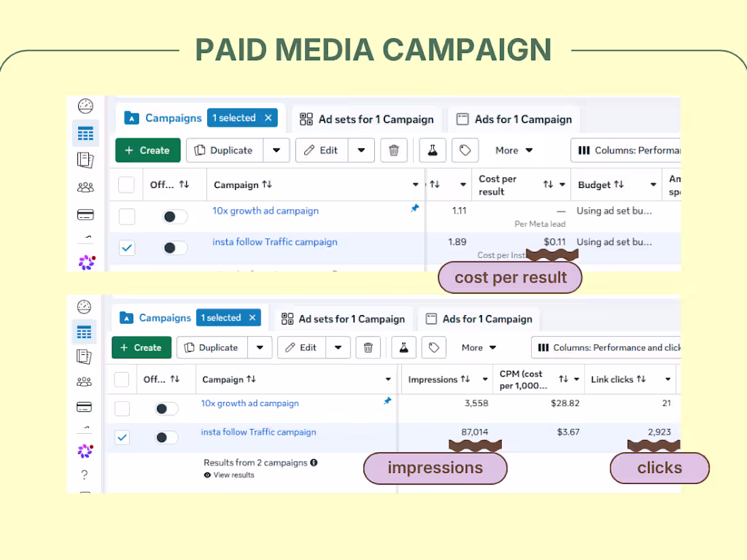
Task: Tick the select-all checkbox in lower table header
Action: click(x=122, y=379)
